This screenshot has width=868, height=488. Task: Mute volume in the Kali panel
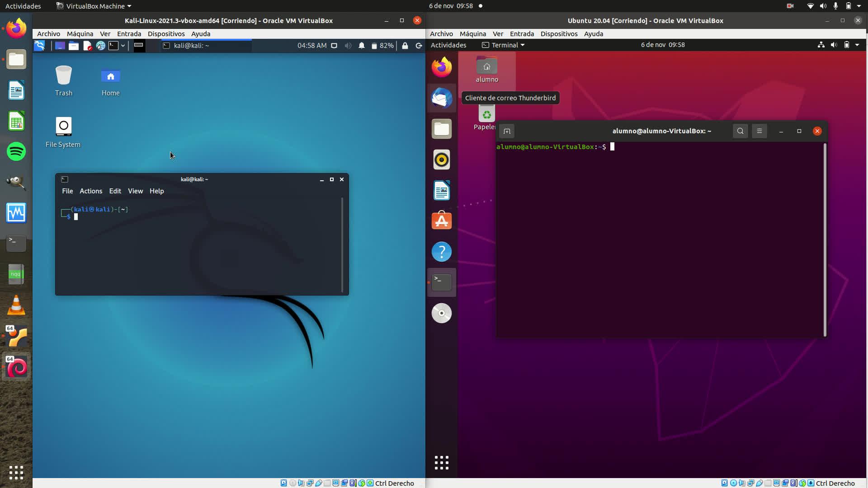pos(348,46)
